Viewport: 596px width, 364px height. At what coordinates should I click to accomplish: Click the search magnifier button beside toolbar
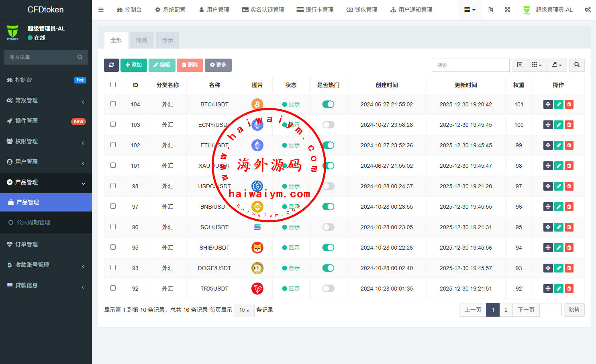(x=577, y=65)
